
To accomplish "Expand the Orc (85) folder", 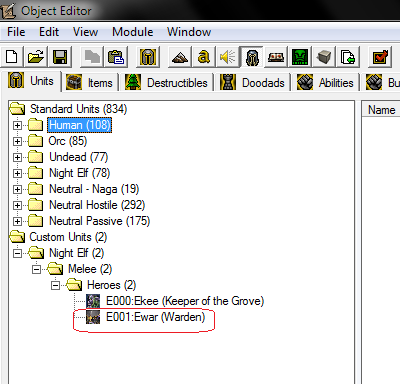I will pyautogui.click(x=17, y=141).
